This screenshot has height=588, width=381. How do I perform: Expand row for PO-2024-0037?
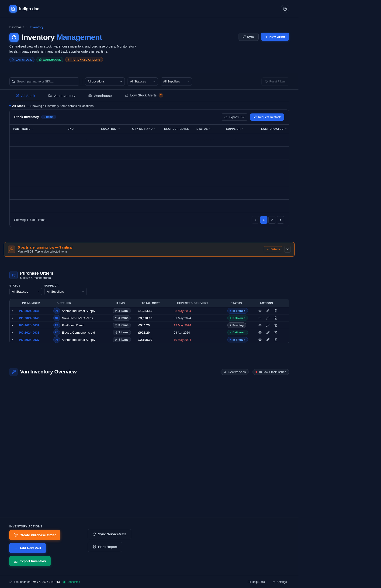[x=12, y=340]
